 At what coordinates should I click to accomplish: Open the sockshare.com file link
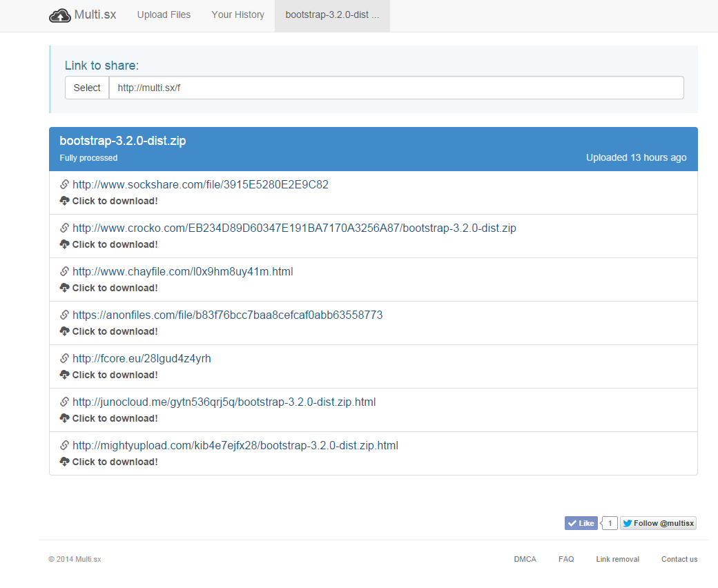click(x=200, y=184)
